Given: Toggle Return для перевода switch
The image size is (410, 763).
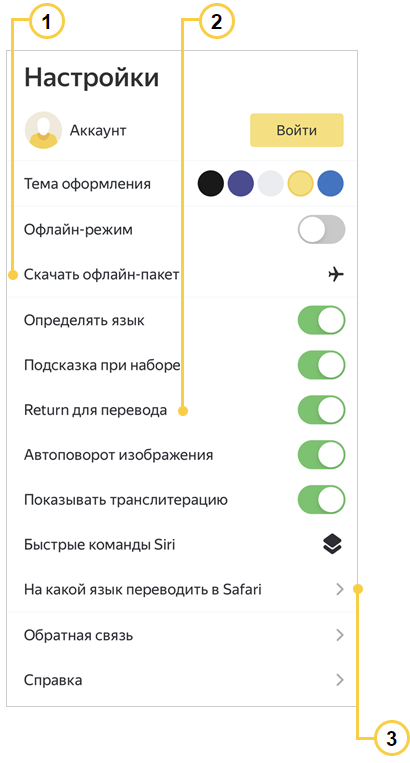Looking at the screenshot, I should pyautogui.click(x=321, y=410).
